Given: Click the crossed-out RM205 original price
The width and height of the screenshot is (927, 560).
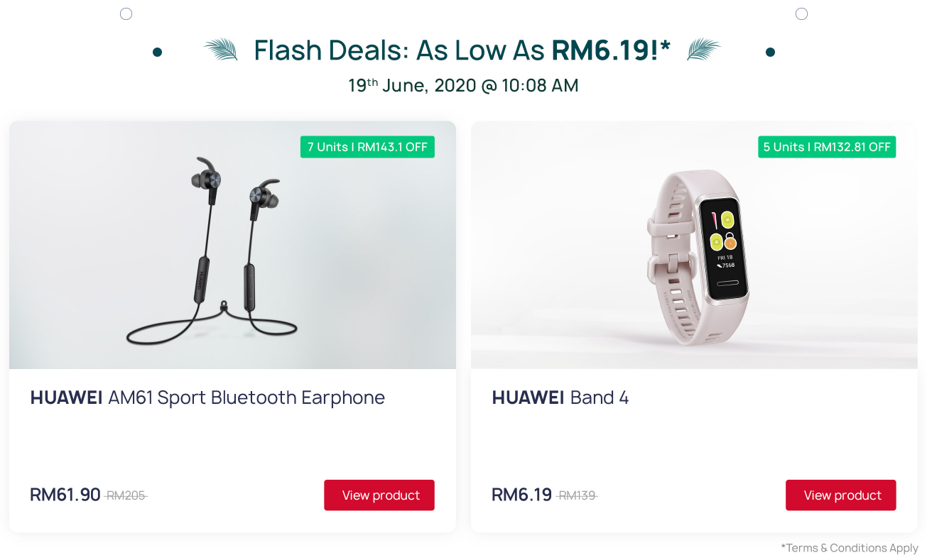Looking at the screenshot, I should tap(126, 495).
